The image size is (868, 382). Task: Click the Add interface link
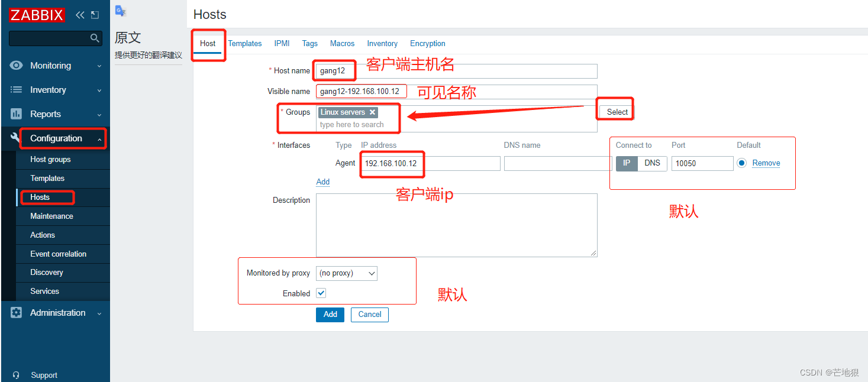coord(323,182)
